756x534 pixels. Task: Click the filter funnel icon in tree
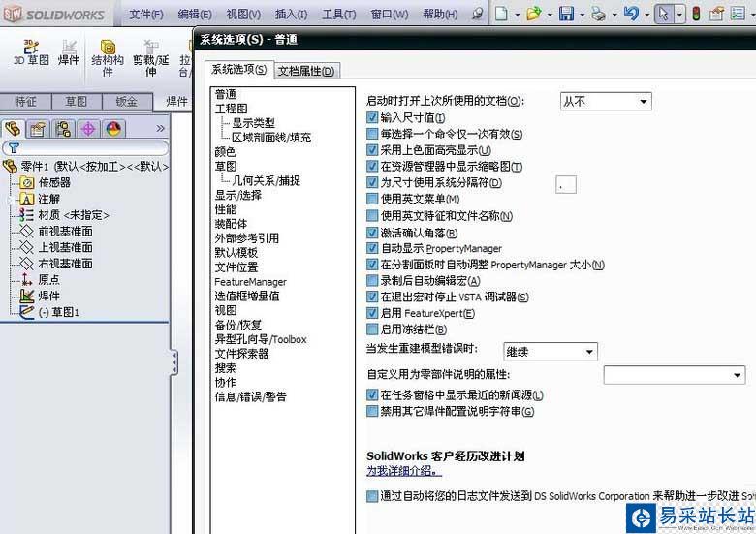point(14,148)
